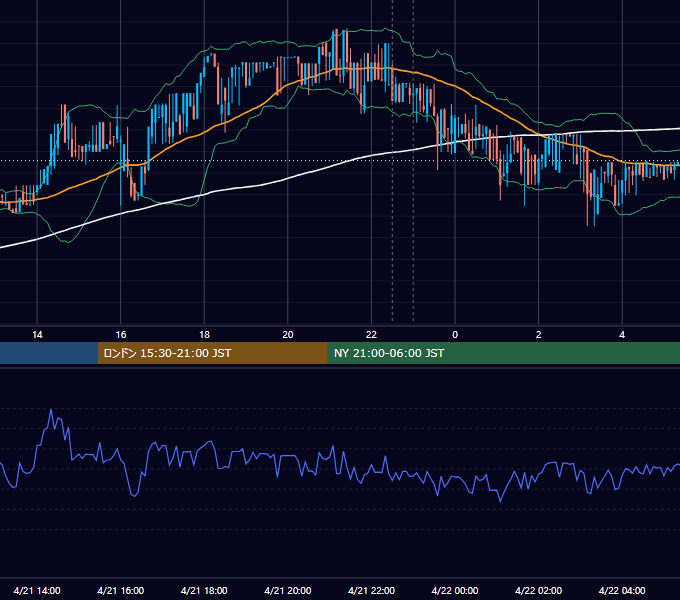Click the 4/21 22:00 date label
The image size is (680, 600).
click(x=371, y=590)
